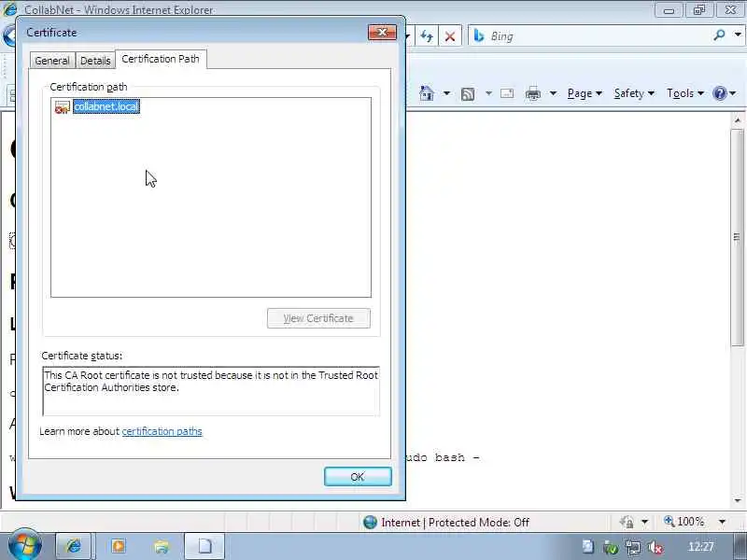Click the search magnifier icon
This screenshot has width=747, height=560.
click(x=719, y=35)
